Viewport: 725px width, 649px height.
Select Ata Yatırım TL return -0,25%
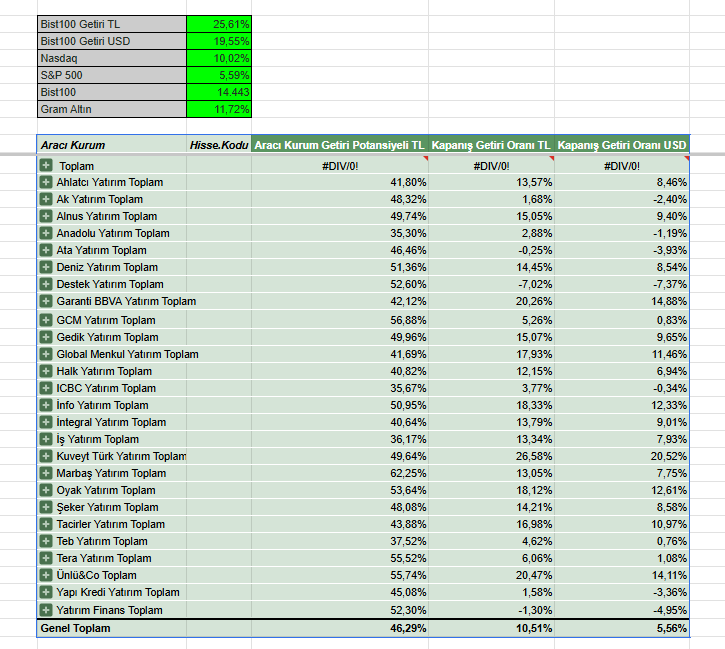[491, 250]
